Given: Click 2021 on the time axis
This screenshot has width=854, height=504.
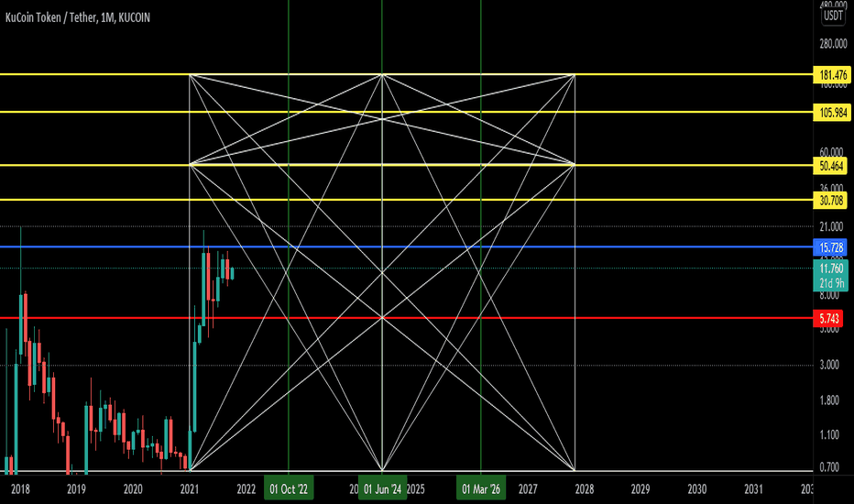Looking at the screenshot, I should coord(190,489).
